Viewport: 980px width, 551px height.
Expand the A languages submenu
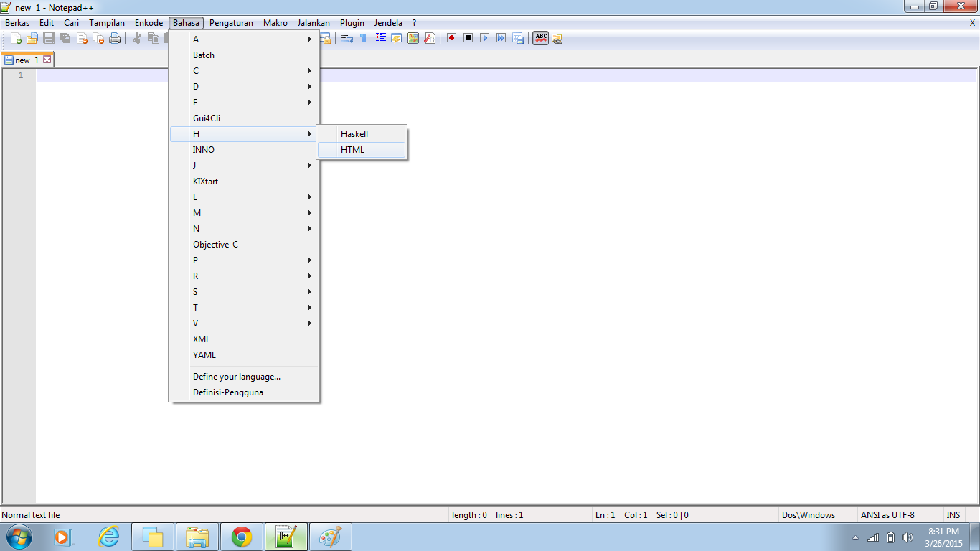click(244, 39)
